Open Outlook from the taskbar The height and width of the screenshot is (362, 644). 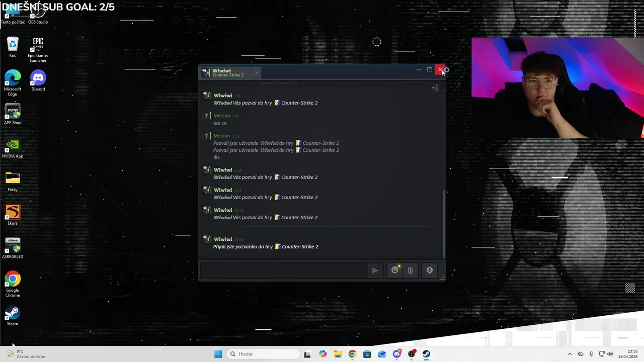(382, 354)
